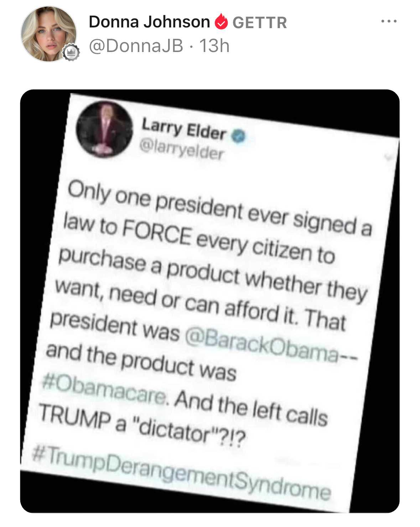Click the red flame verified badge

(221, 21)
